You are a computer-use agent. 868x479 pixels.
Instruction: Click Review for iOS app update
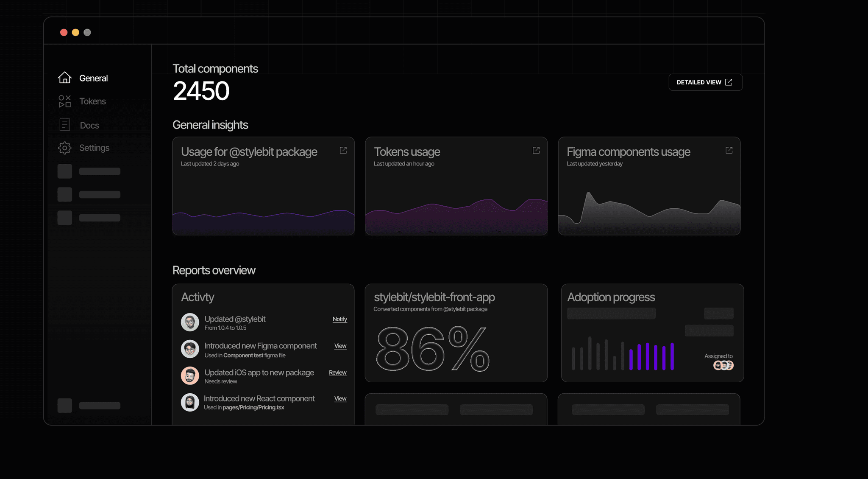[337, 373]
